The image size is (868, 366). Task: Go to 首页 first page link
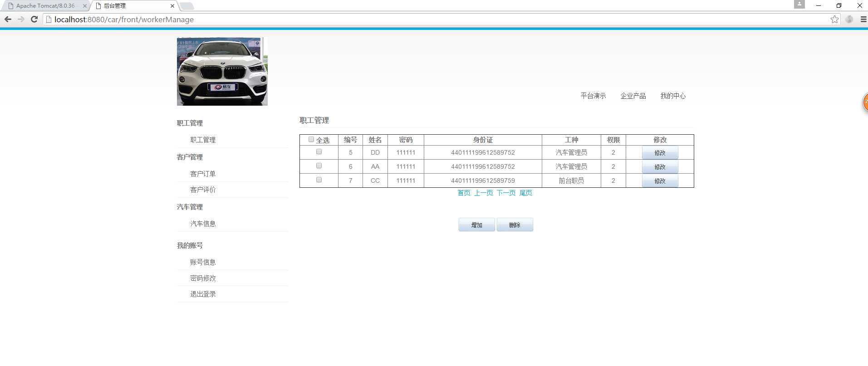[464, 193]
